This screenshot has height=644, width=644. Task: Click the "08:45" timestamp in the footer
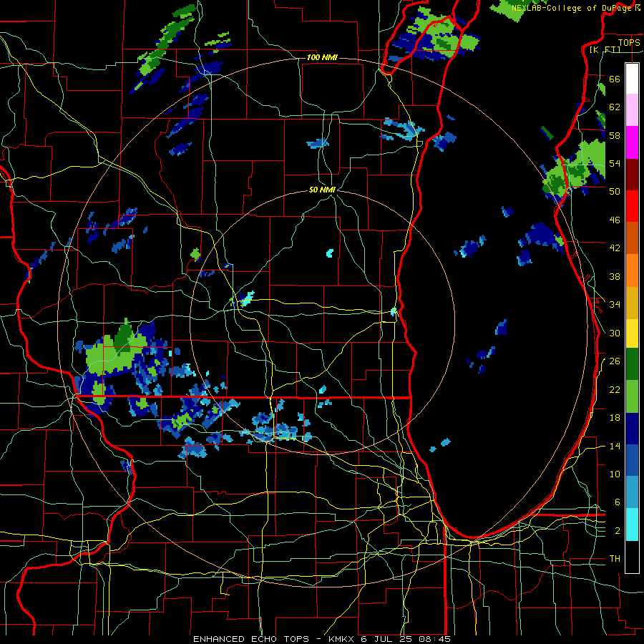tap(435, 639)
